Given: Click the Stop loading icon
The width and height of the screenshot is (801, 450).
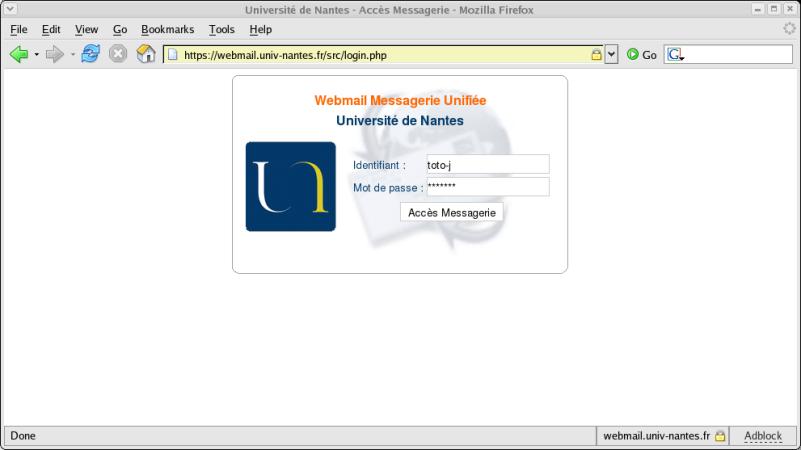Looking at the screenshot, I should click(x=118, y=54).
